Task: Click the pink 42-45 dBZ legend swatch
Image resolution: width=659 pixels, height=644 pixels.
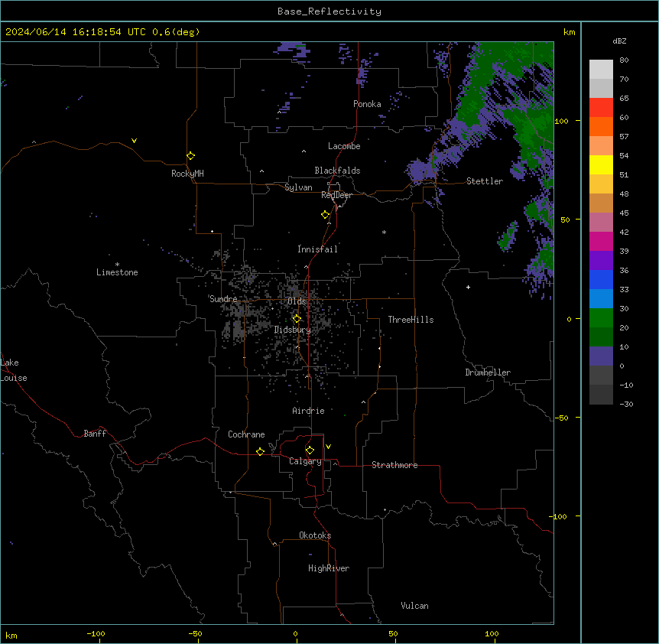Action: tap(601, 223)
